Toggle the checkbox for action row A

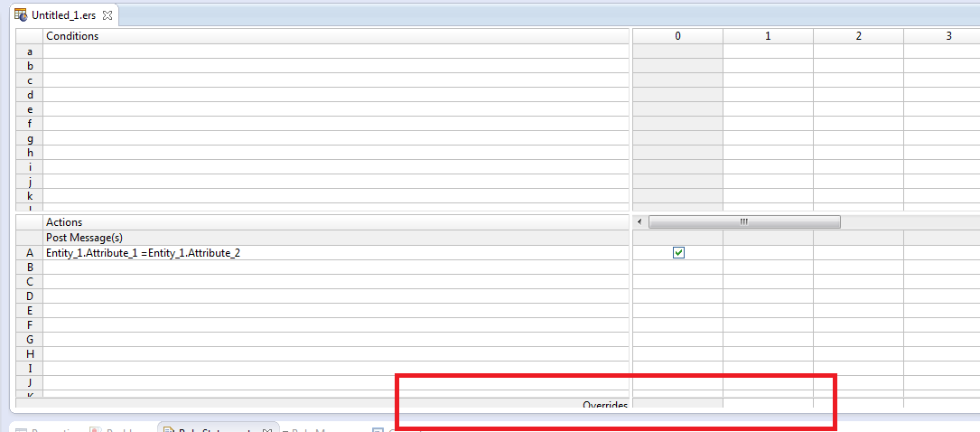click(678, 252)
